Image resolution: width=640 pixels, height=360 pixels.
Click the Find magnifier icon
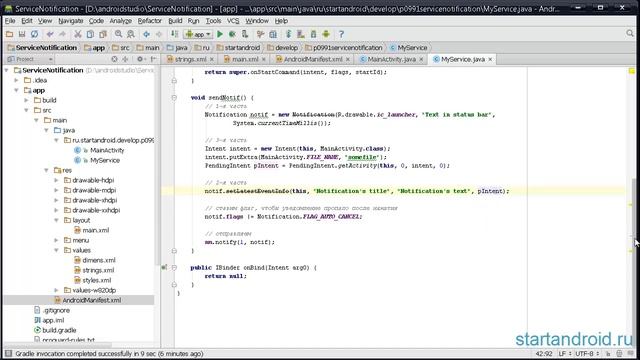pos(118,34)
